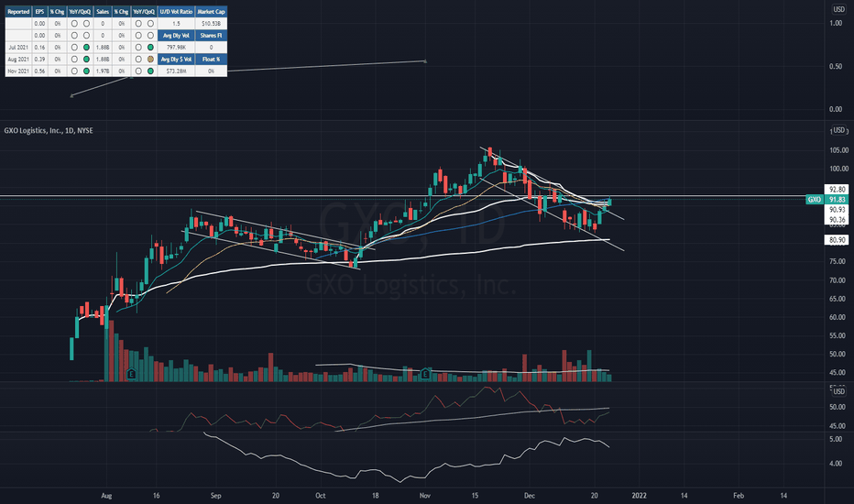Click the Avg Dly $ Vol header

coord(176,59)
